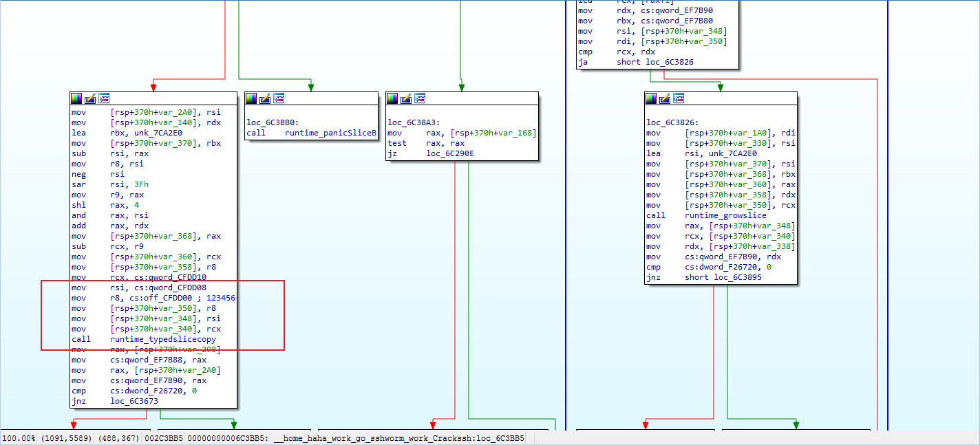980x445 pixels.
Task: Jump to loc_6C3673 from jnz instruction
Action: (134, 401)
